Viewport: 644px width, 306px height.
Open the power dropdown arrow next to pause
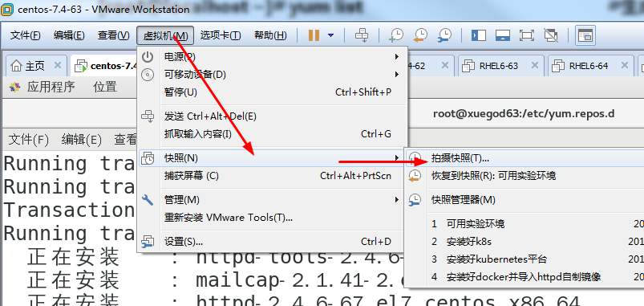(331, 35)
